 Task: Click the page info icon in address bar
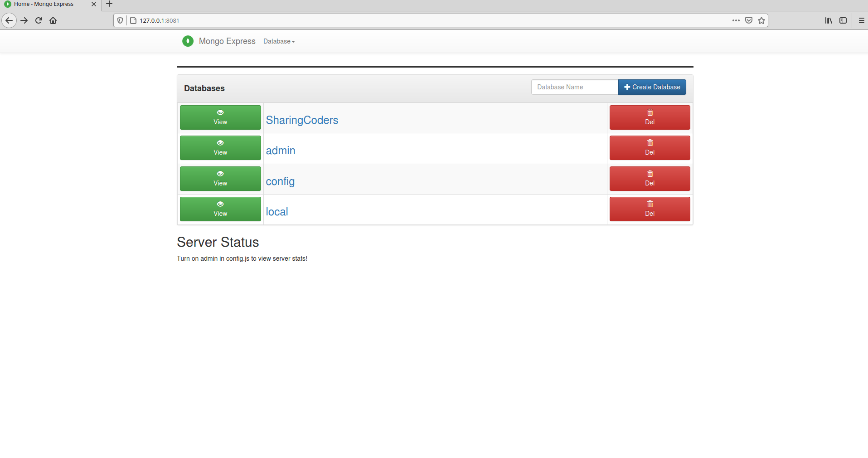click(x=133, y=20)
